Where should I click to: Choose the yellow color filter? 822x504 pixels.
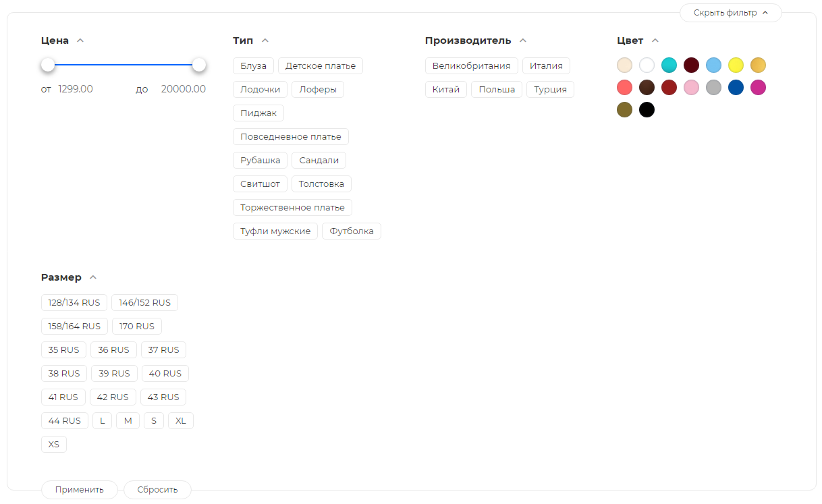point(736,65)
